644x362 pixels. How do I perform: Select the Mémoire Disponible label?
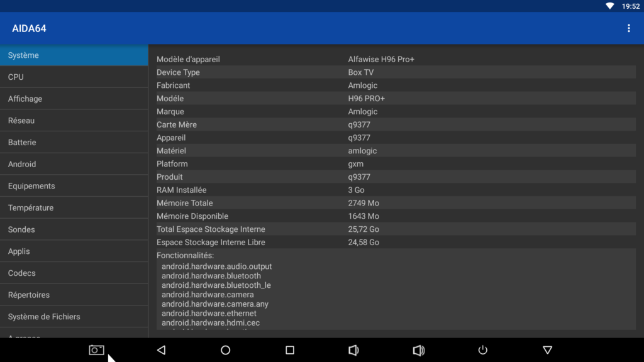192,216
